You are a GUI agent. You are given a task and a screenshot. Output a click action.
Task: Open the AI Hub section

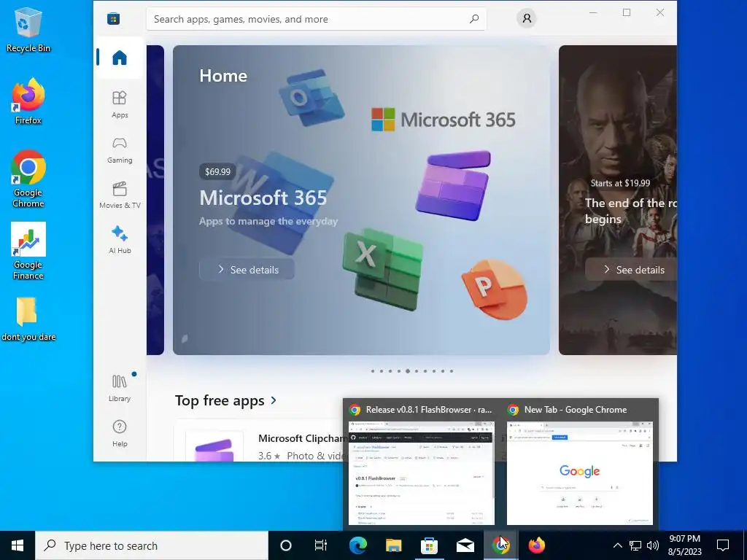(x=120, y=240)
